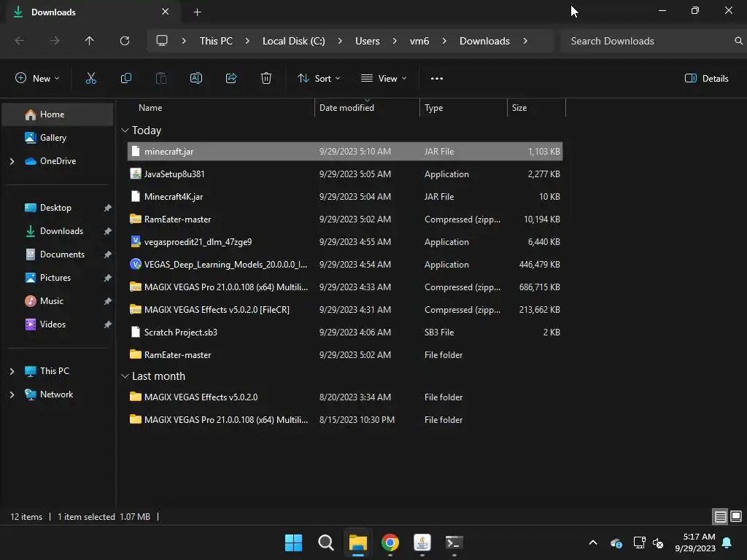Go forward with the right arrow
This screenshot has height=560, width=747.
(55, 41)
